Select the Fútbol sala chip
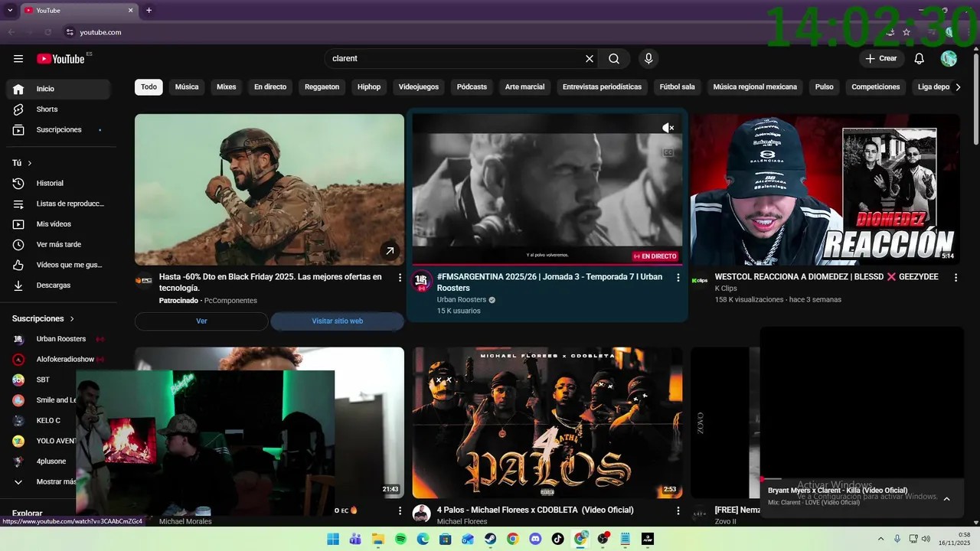This screenshot has width=980, height=551. pos(678,87)
